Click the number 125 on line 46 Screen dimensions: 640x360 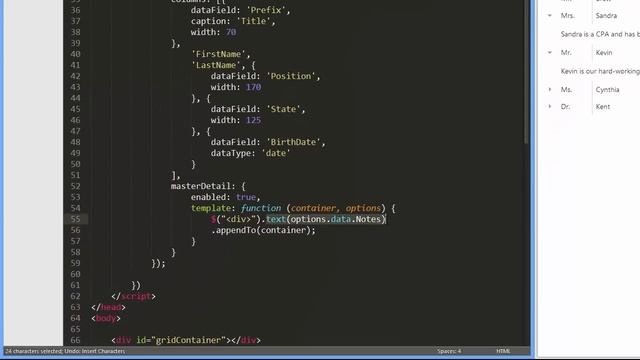(x=253, y=120)
